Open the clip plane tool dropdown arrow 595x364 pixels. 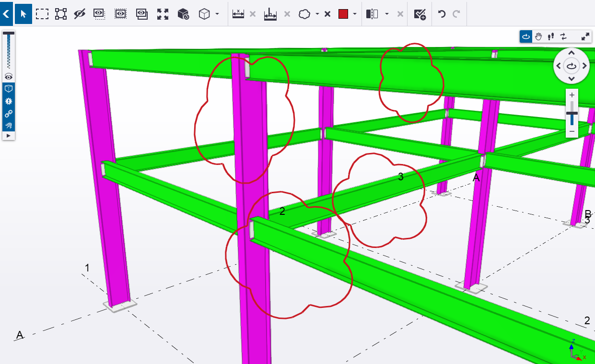tap(386, 14)
